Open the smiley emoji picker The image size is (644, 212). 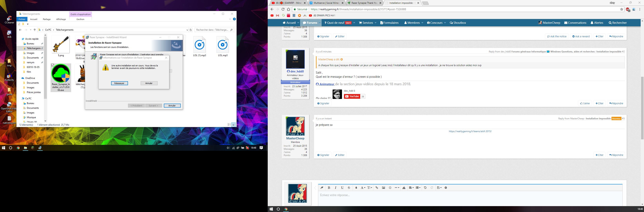[x=390, y=188]
